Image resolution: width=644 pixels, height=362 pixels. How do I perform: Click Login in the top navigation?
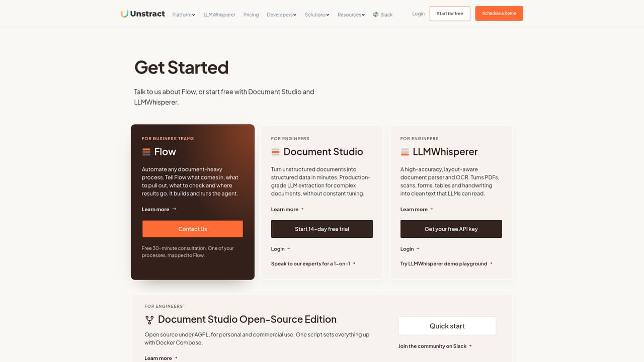click(419, 14)
